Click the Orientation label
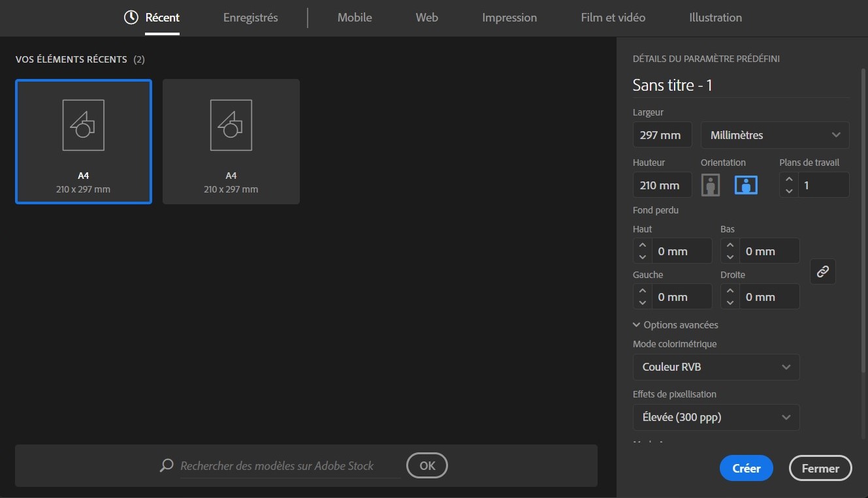 click(x=723, y=163)
